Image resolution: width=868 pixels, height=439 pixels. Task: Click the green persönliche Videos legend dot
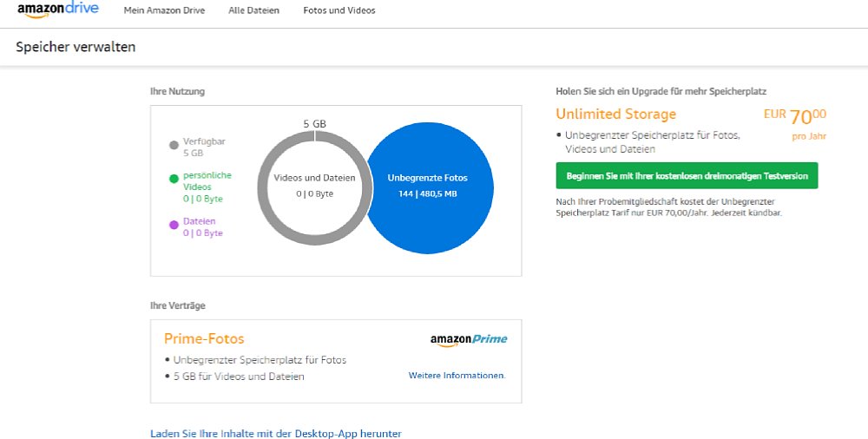point(174,178)
